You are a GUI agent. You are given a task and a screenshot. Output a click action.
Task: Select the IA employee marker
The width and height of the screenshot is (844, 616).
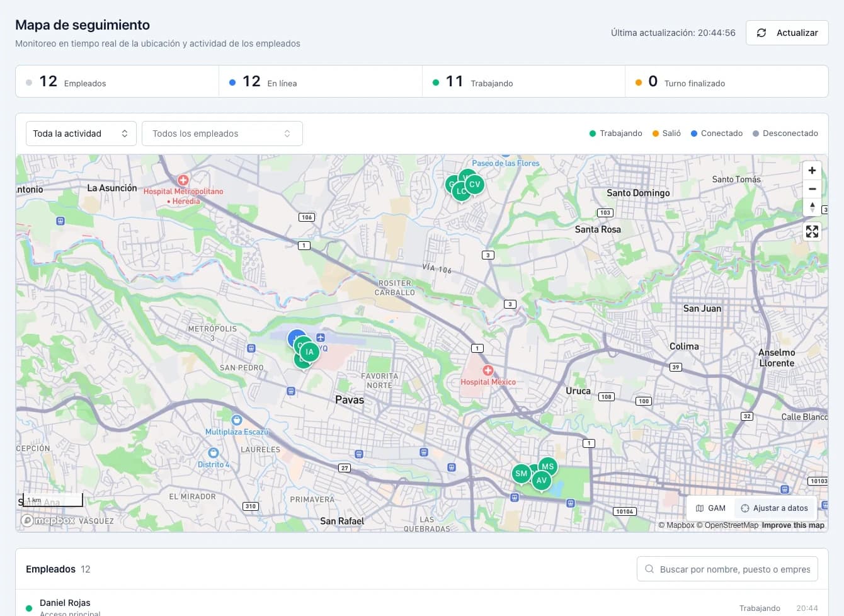tap(309, 352)
